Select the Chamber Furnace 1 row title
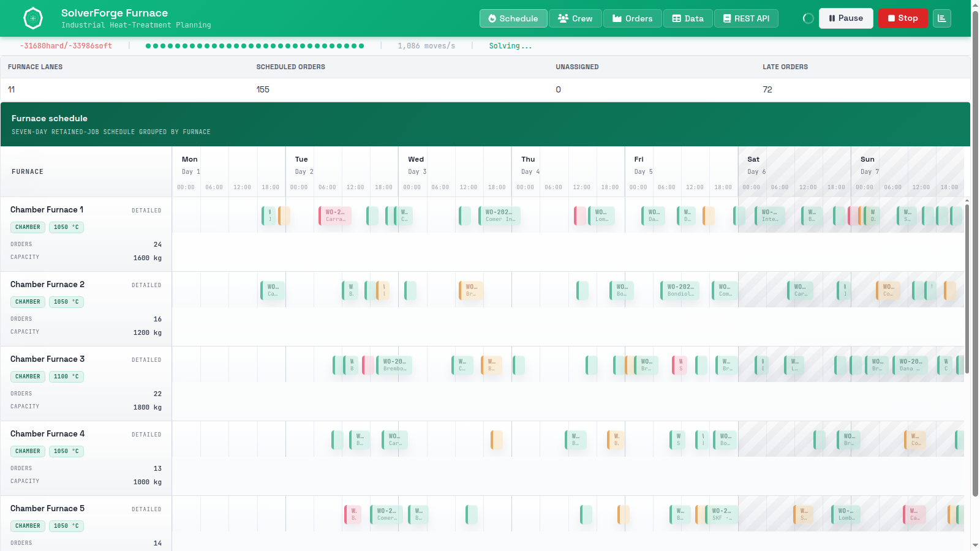This screenshot has height=551, width=980. coord(47,209)
